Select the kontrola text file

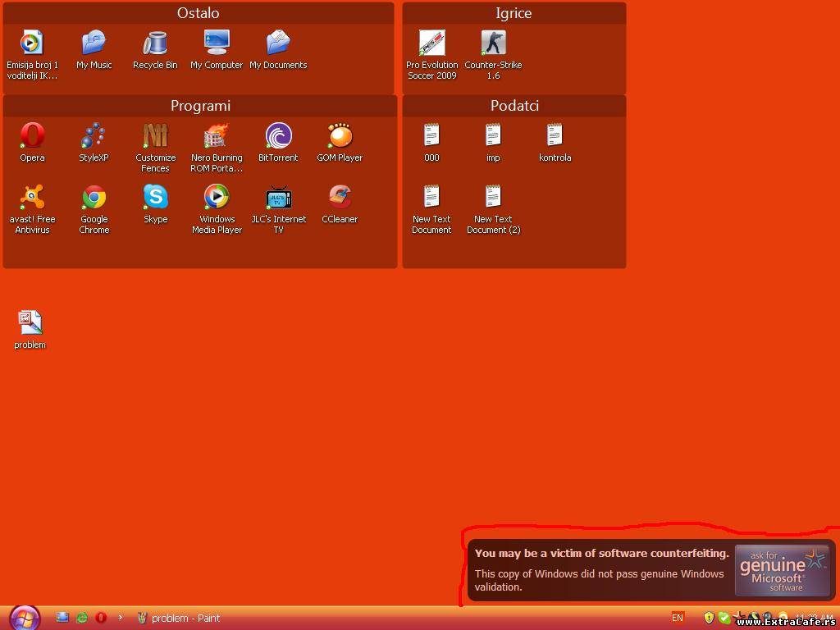tap(555, 142)
